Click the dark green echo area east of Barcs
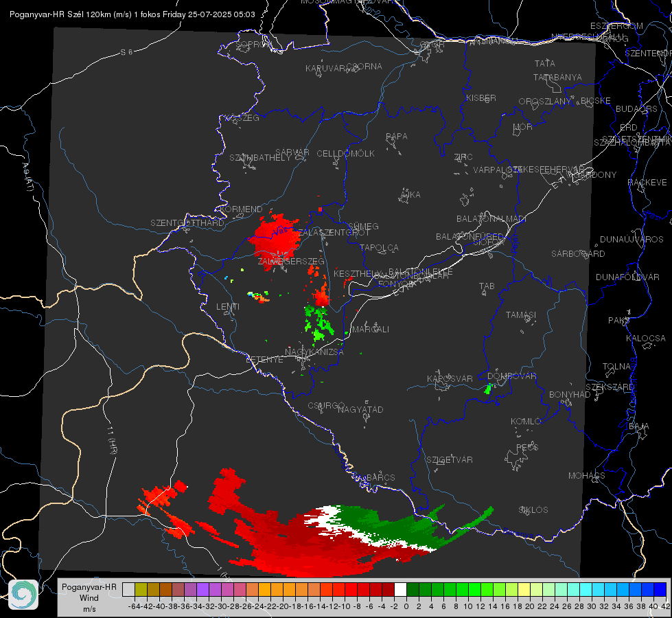672x618 pixels. 386,525
